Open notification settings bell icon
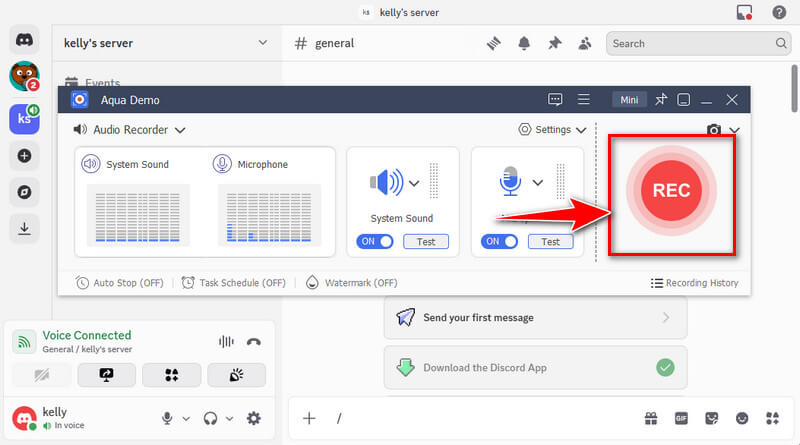 coord(524,43)
